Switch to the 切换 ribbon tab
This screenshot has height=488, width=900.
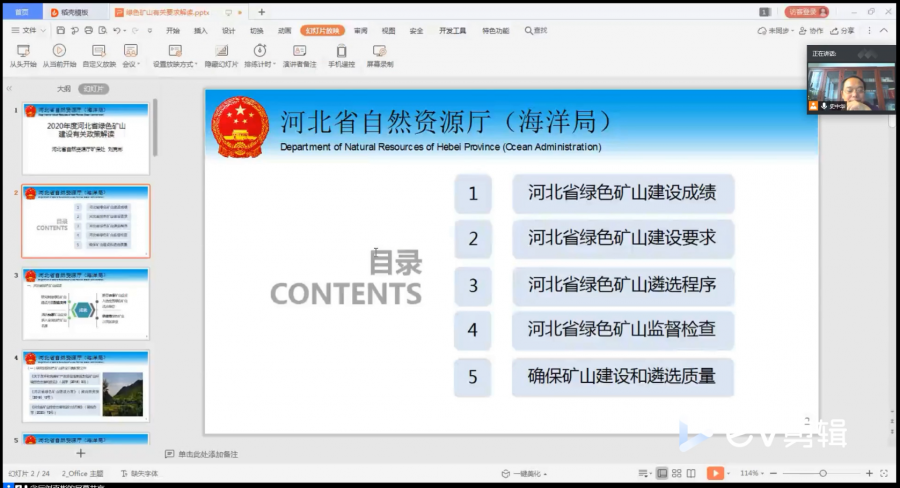tap(257, 30)
